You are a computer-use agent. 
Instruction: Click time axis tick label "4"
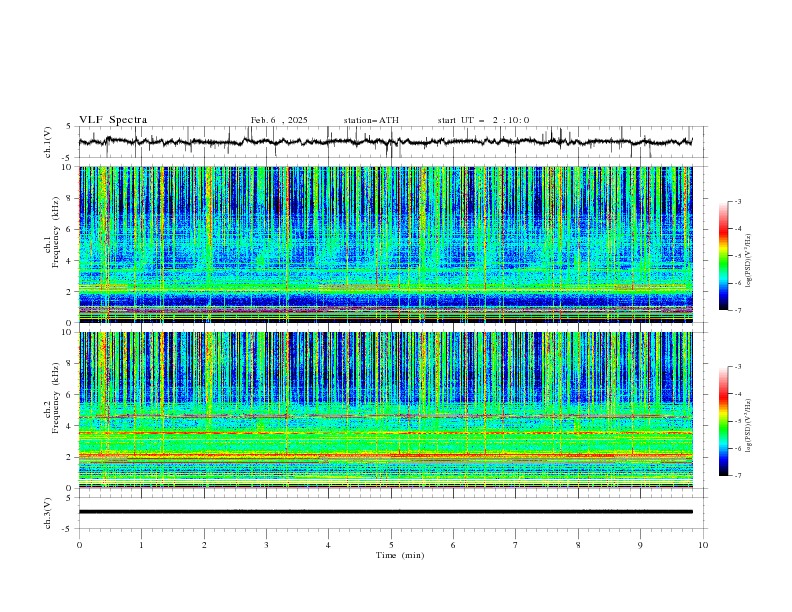click(329, 545)
